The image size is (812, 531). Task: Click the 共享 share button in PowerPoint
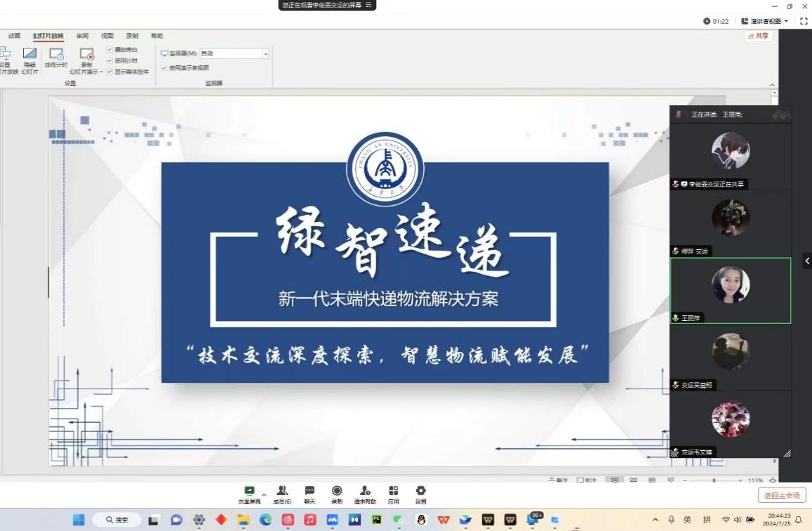pos(759,36)
